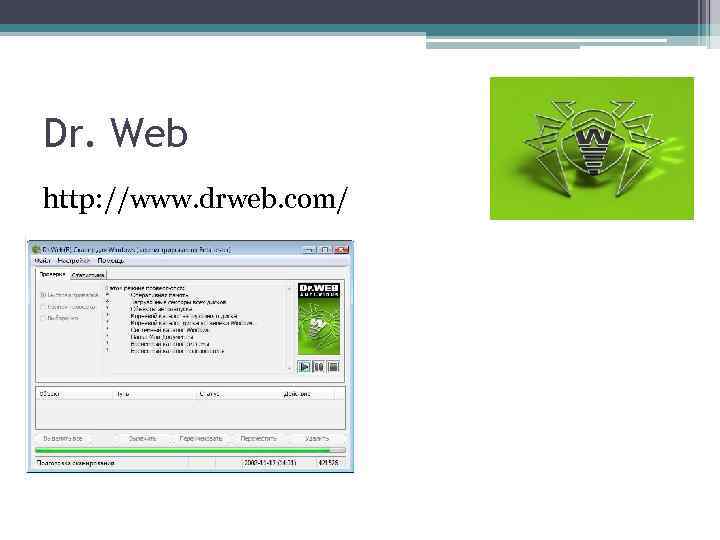720x540 pixels.
Task: Click the Dr. Web slide title
Action: pos(115,133)
